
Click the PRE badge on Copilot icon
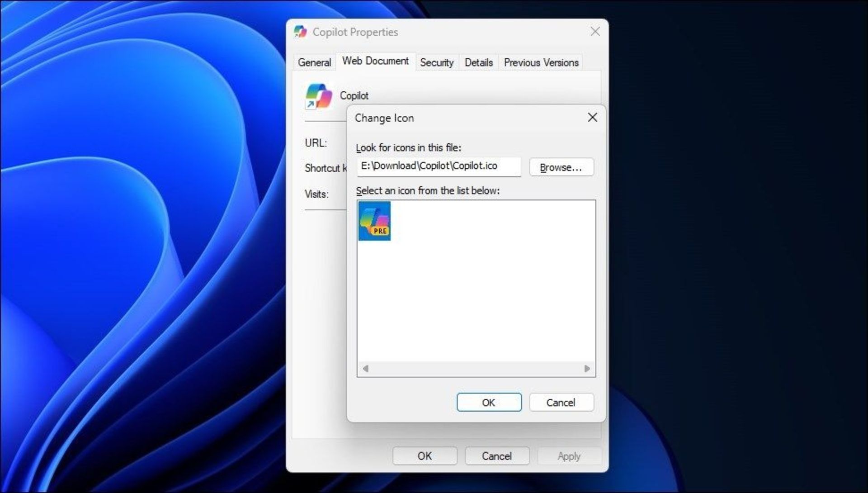(380, 231)
